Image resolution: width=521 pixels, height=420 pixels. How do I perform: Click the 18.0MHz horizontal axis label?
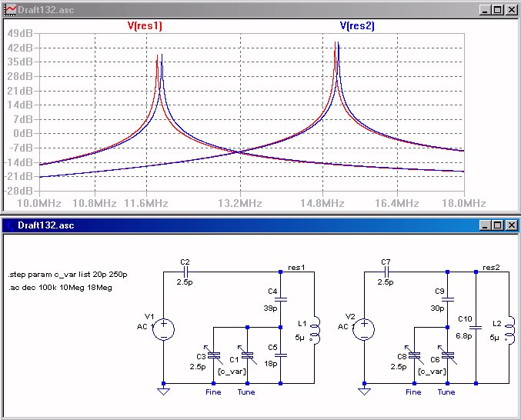click(x=464, y=203)
